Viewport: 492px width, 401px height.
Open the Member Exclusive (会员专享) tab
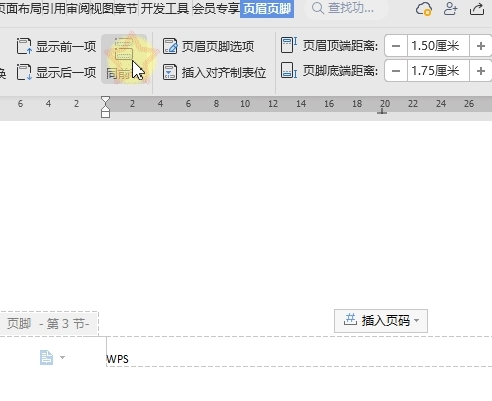216,9
